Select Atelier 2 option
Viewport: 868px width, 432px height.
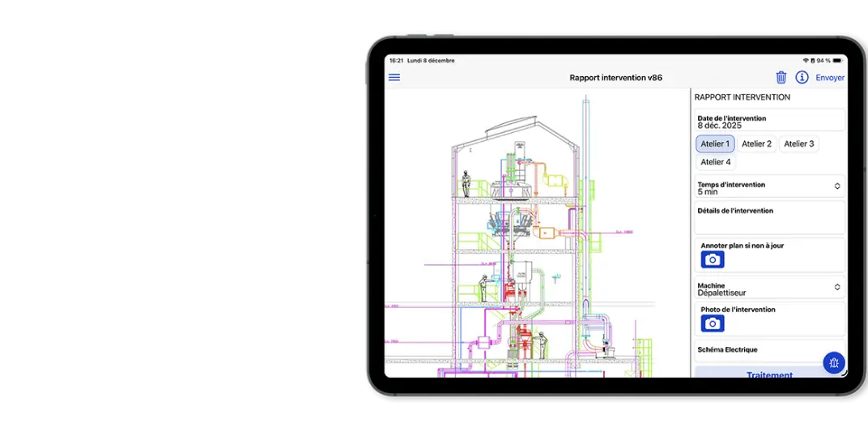pos(757,144)
